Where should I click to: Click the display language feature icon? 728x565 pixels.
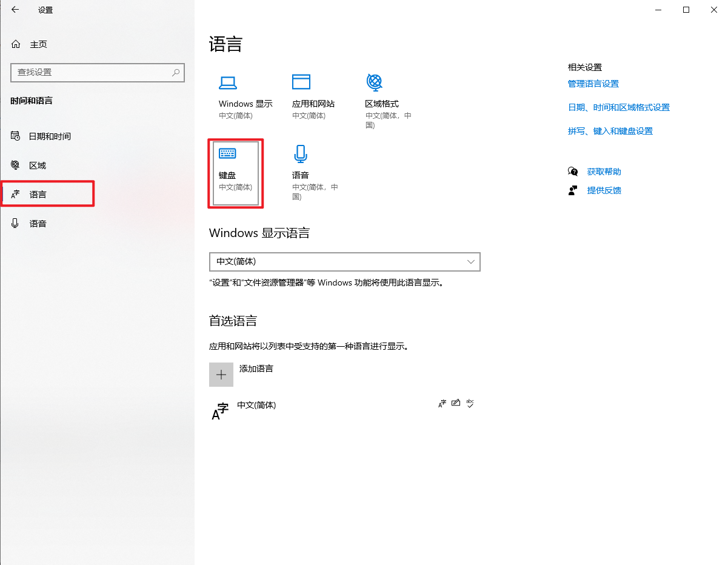click(x=442, y=403)
